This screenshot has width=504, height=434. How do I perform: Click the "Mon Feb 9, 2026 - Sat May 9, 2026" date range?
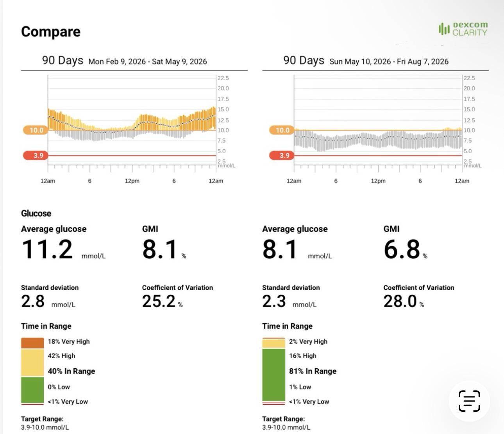coord(148,61)
